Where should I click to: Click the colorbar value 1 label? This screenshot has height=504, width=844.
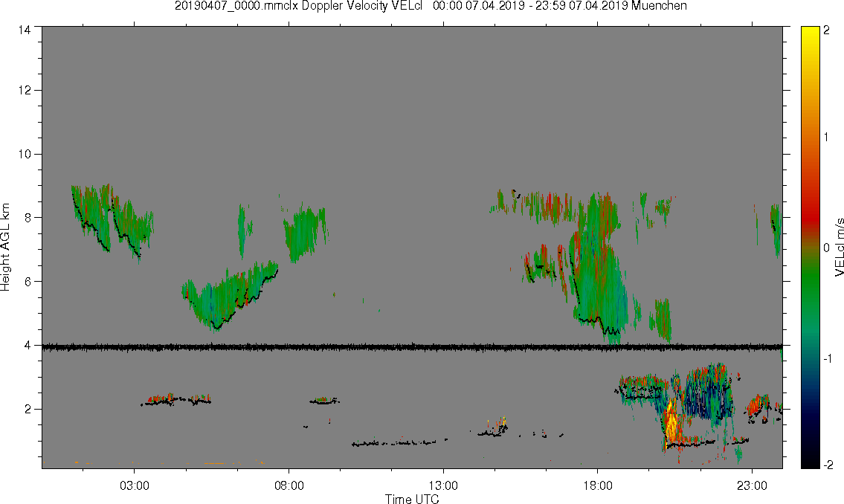tap(826, 138)
